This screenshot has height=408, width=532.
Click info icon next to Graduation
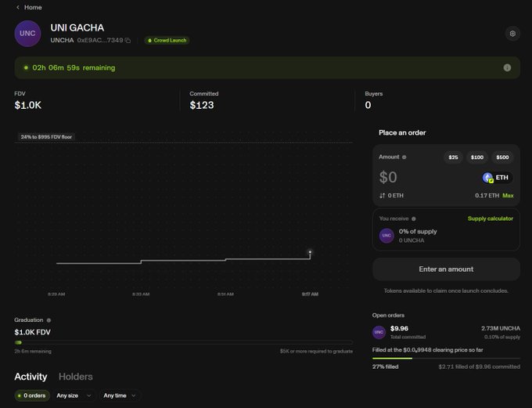tap(49, 320)
